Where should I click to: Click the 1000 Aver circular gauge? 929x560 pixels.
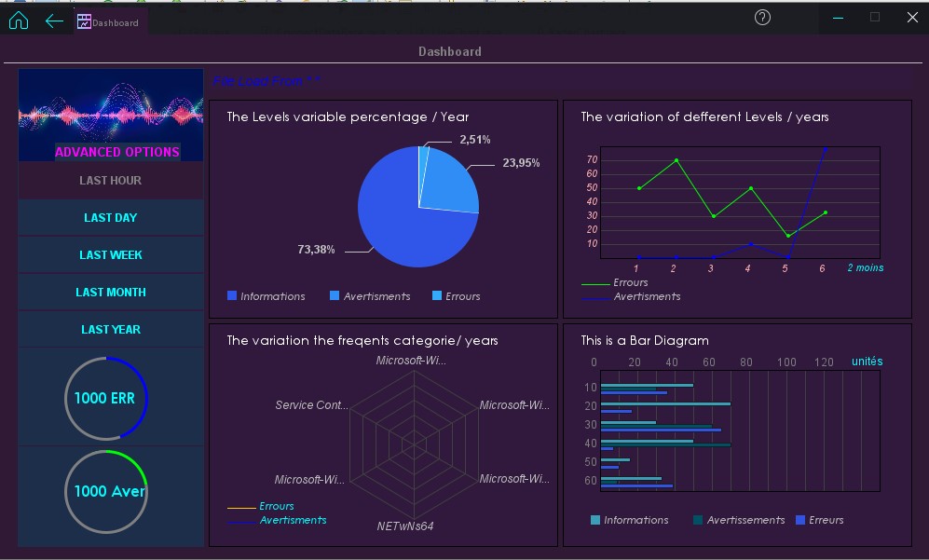pos(106,491)
